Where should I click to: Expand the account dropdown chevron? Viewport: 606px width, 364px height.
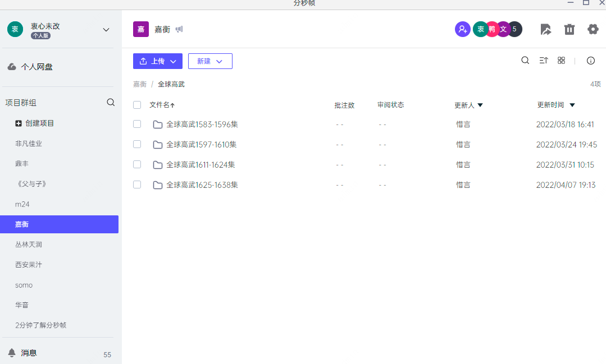106,30
